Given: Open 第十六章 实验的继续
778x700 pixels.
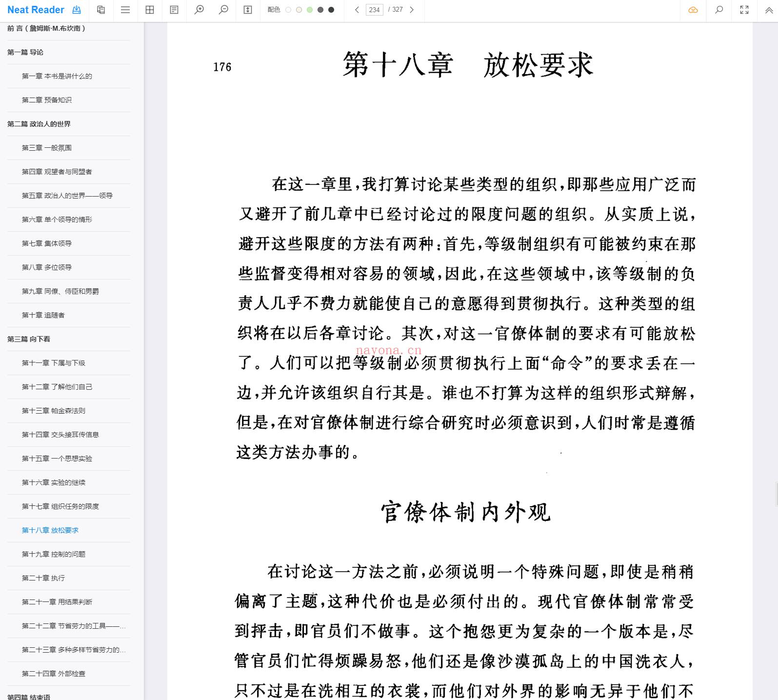Looking at the screenshot, I should tap(54, 482).
